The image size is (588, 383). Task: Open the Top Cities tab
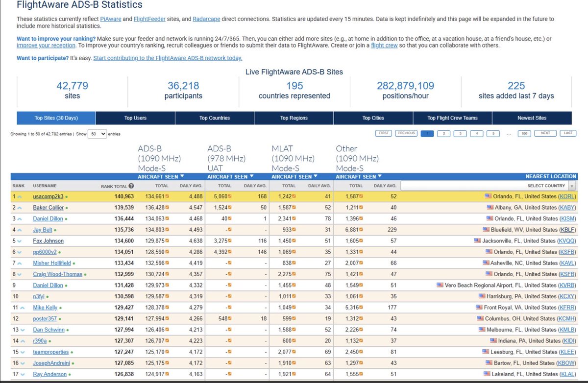tap(373, 118)
